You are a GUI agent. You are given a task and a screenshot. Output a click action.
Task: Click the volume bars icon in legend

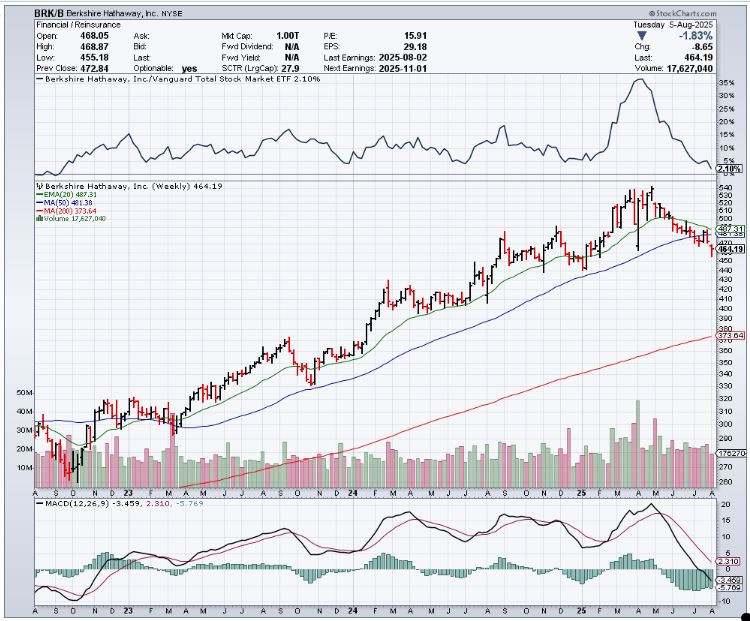40,219
